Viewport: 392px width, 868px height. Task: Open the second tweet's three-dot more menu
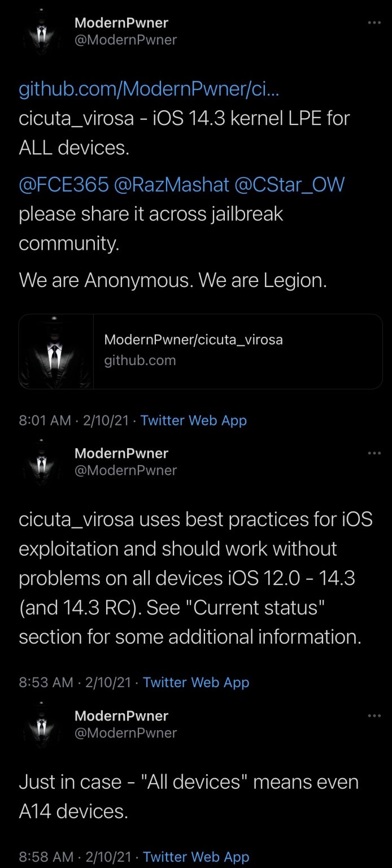pyautogui.click(x=374, y=453)
